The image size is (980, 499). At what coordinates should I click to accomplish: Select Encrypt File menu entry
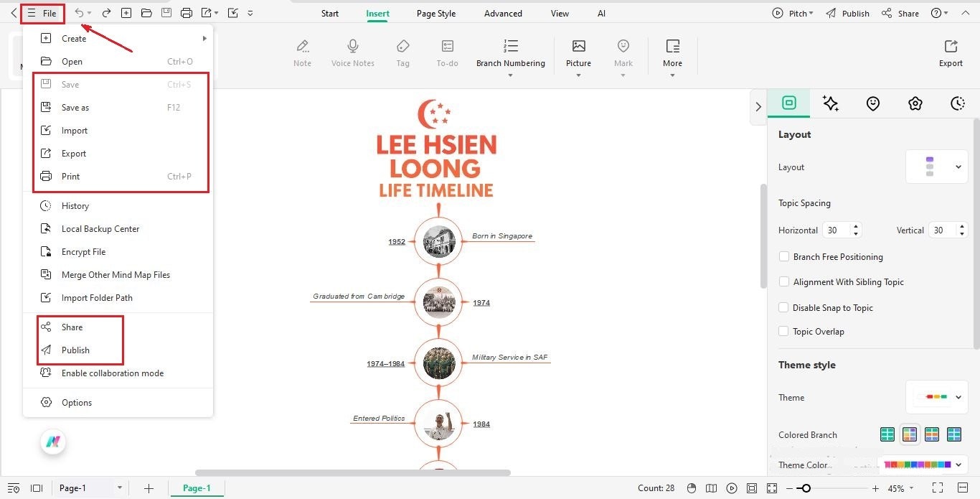click(x=118, y=252)
